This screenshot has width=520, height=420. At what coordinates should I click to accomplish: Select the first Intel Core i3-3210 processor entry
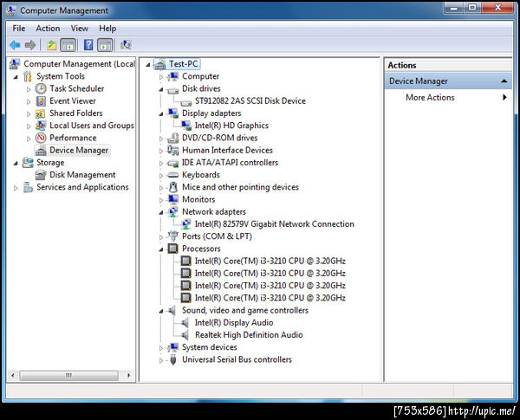(x=270, y=262)
